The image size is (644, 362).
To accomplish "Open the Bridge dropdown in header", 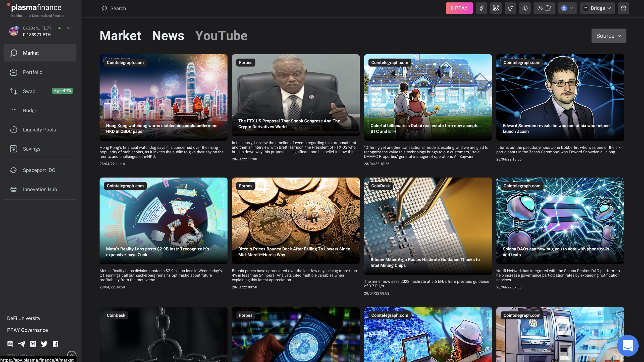I will coord(597,8).
